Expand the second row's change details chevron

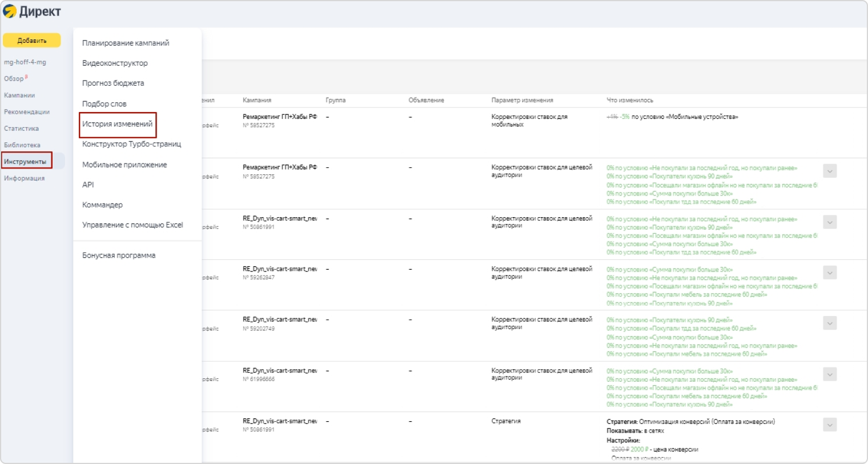click(830, 171)
